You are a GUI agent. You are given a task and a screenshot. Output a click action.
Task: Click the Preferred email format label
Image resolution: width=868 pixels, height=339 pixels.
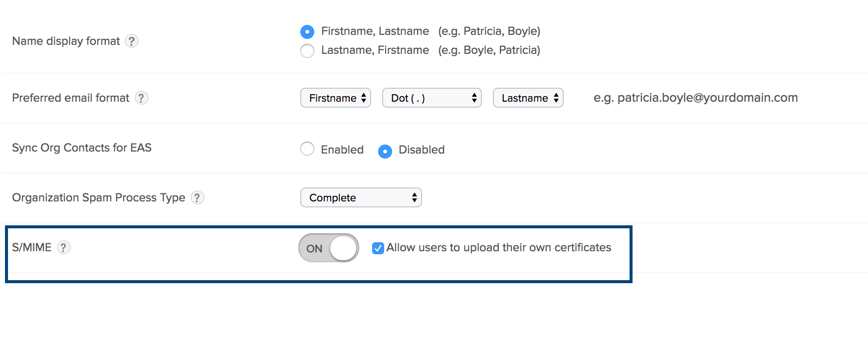pos(70,98)
